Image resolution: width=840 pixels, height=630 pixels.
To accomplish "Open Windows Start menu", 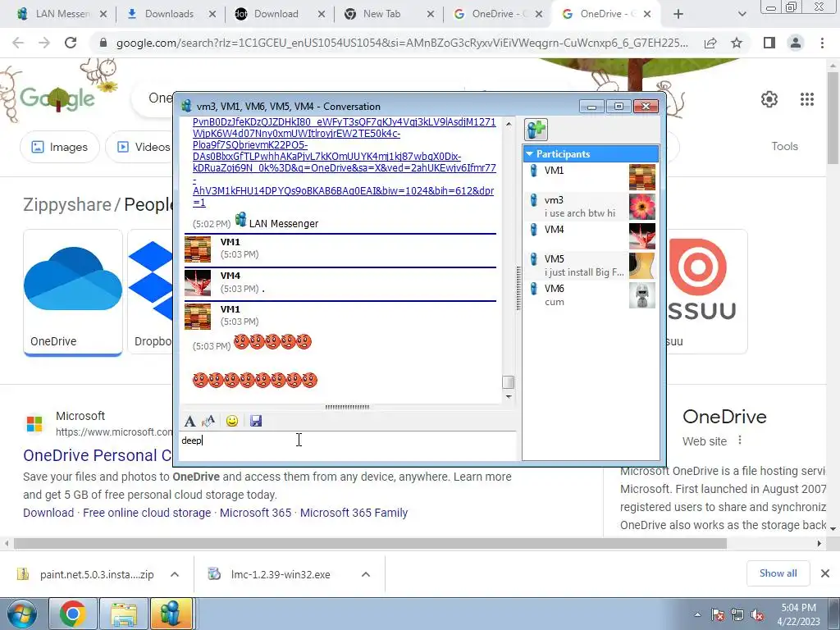I will tap(22, 614).
